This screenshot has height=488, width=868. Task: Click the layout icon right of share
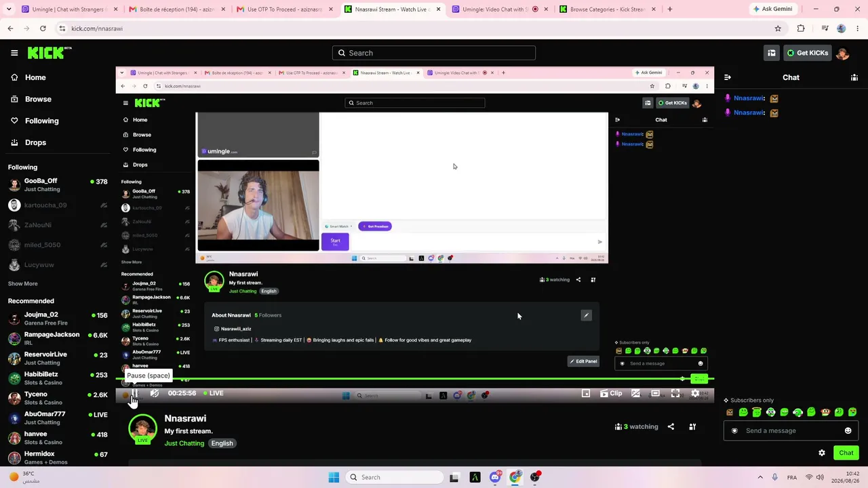692,426
